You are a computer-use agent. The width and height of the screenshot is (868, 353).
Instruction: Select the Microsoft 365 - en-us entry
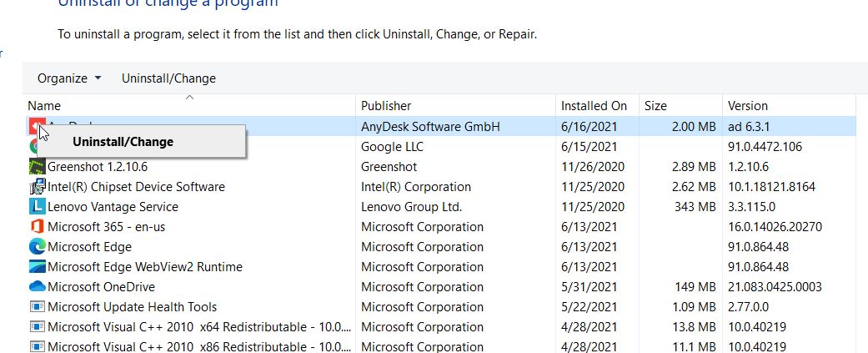(106, 227)
